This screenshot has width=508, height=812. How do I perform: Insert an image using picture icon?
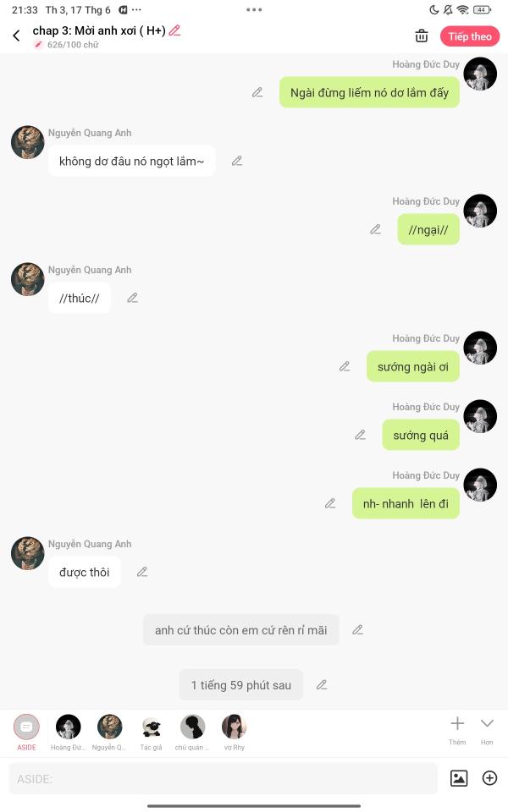(459, 778)
